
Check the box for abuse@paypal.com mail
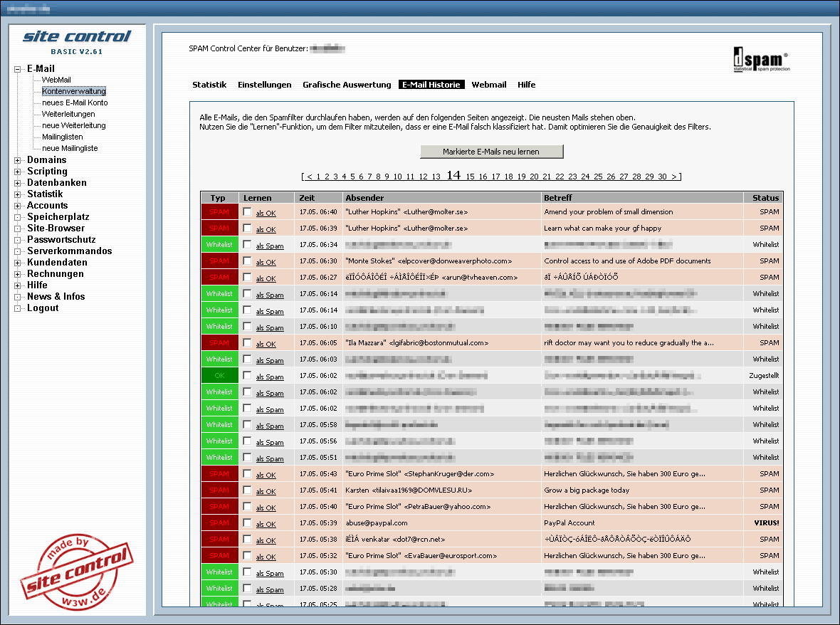[x=247, y=522]
